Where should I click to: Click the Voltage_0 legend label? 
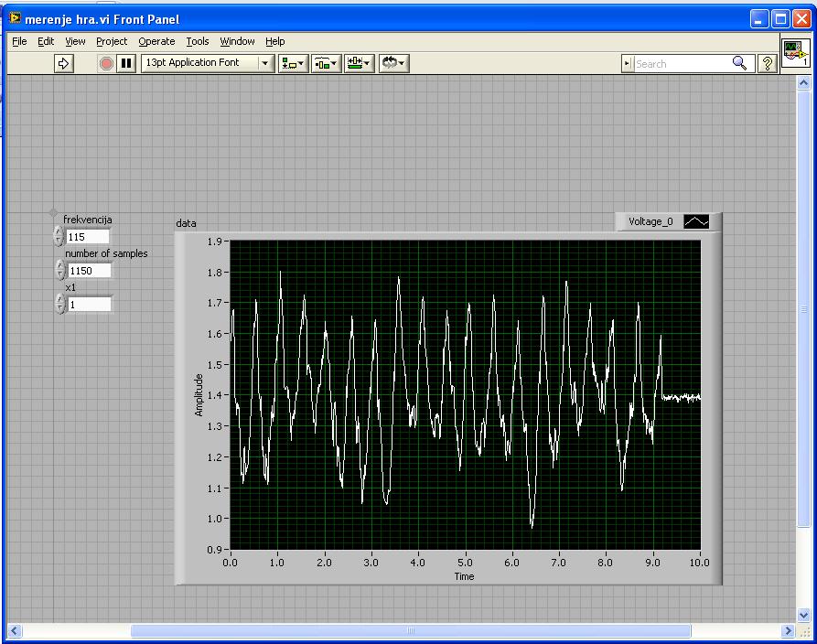coord(650,221)
